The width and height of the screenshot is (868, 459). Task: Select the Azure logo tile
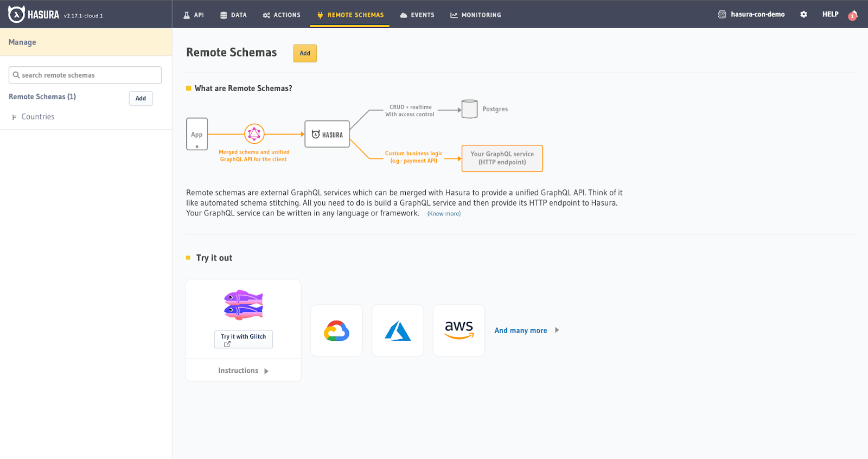click(398, 330)
